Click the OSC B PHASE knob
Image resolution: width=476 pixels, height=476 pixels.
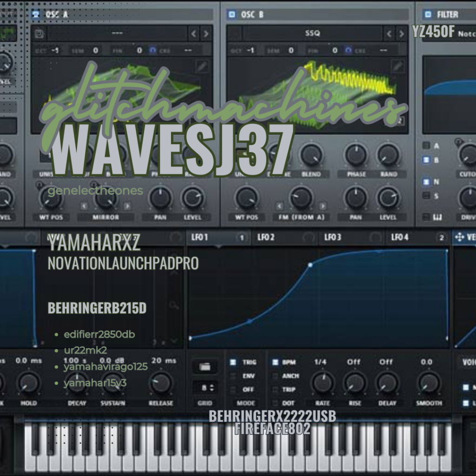[x=356, y=154]
